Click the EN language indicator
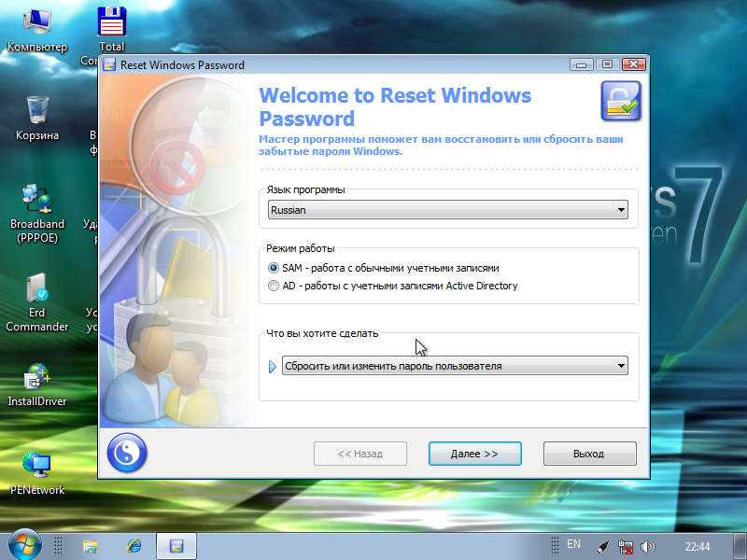The image size is (747, 560). click(573, 544)
